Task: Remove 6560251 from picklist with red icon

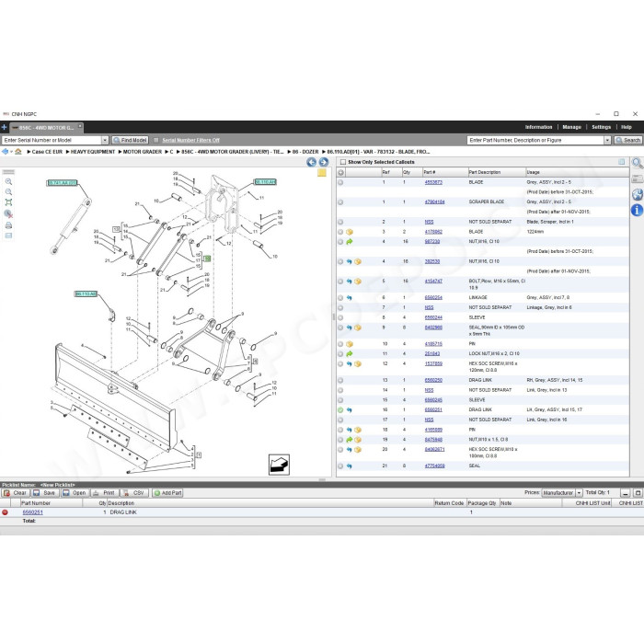Action: pos(5,512)
